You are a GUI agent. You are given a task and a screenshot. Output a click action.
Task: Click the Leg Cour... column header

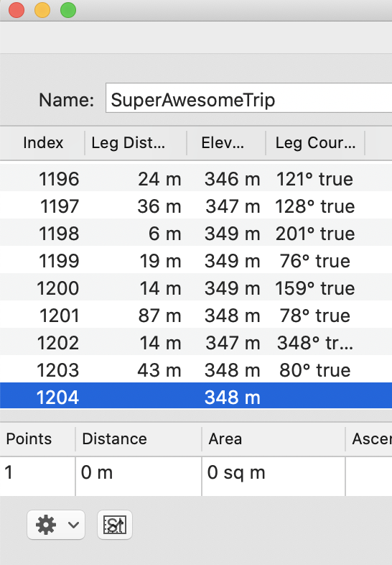pos(315,143)
